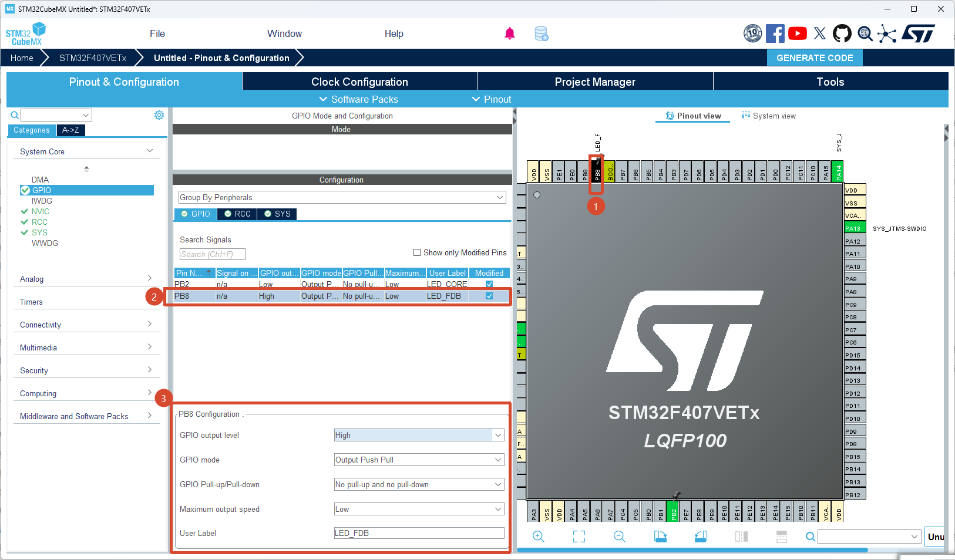Viewport: 955px width, 560px height.
Task: Rotate the chip counter-clockwise
Action: pyautogui.click(x=701, y=537)
